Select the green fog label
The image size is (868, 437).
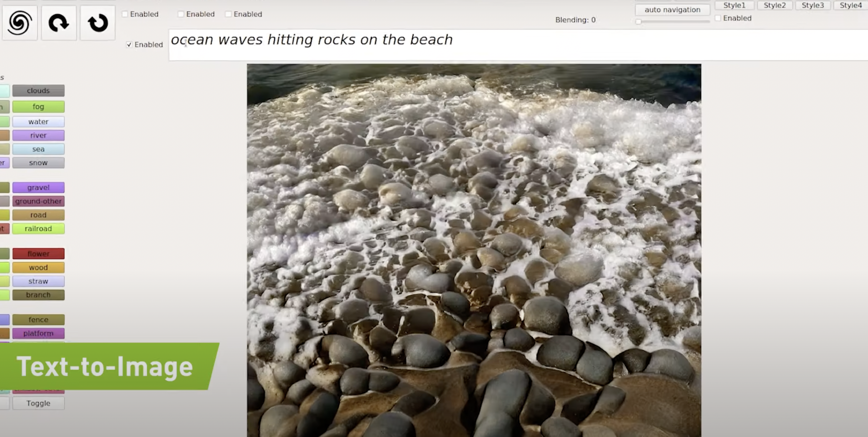click(x=38, y=107)
